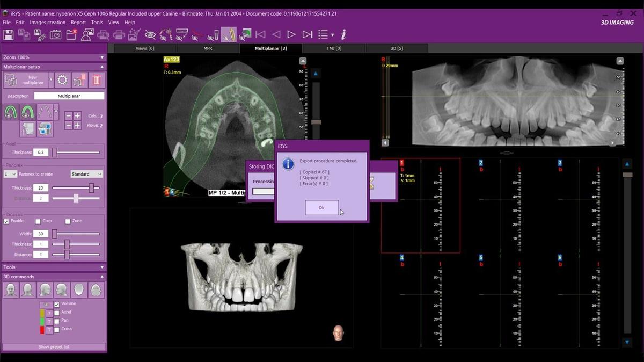The width and height of the screenshot is (644, 362).
Task: Click Ok in the export completed dialog
Action: coord(321,207)
